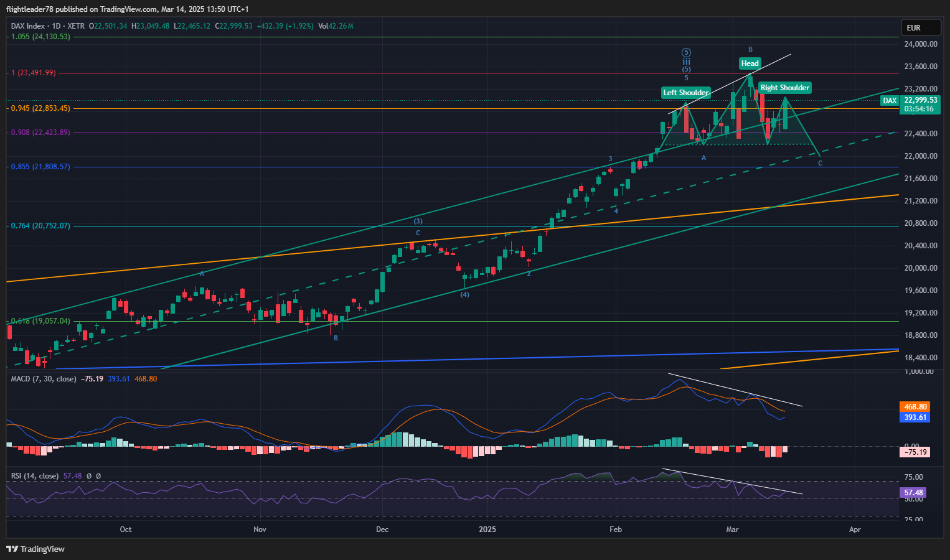Click the blue MACD value tag 393.61
Image resolution: width=950 pixels, height=560 pixels.
pos(915,418)
